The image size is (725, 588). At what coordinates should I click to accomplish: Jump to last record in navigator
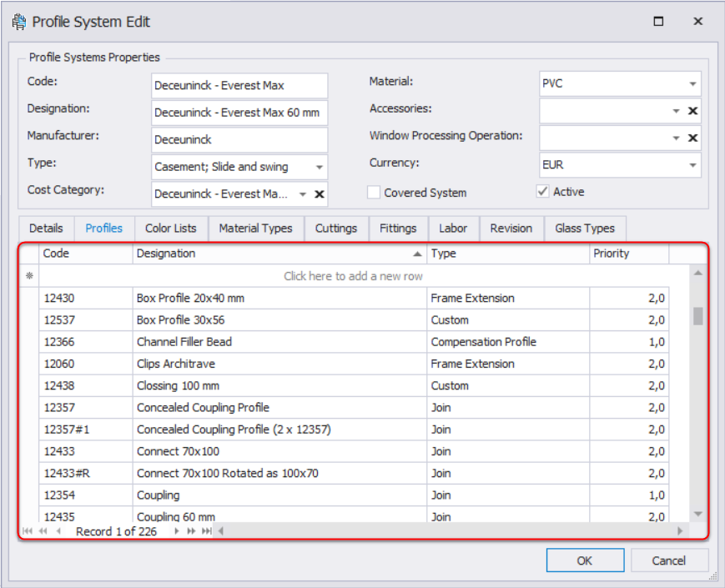[x=206, y=531]
